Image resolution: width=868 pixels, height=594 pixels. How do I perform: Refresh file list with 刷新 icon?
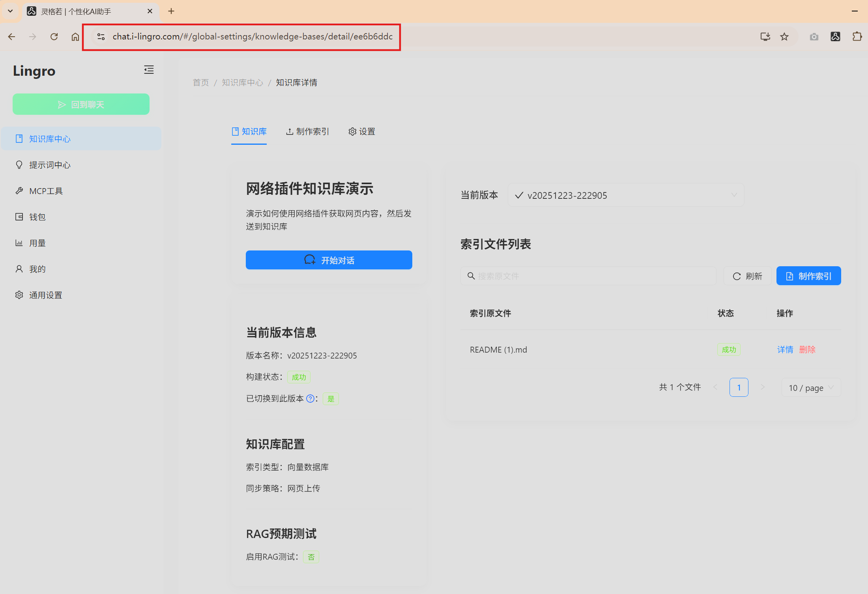tap(737, 276)
